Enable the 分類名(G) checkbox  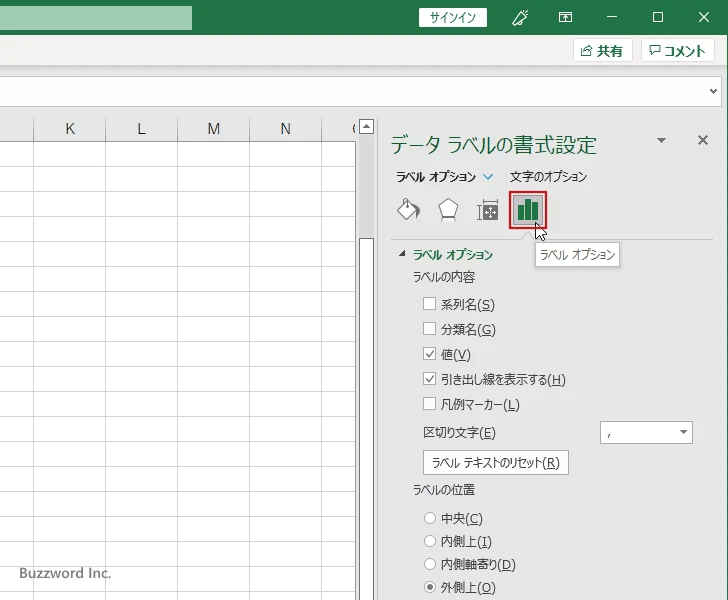point(429,329)
